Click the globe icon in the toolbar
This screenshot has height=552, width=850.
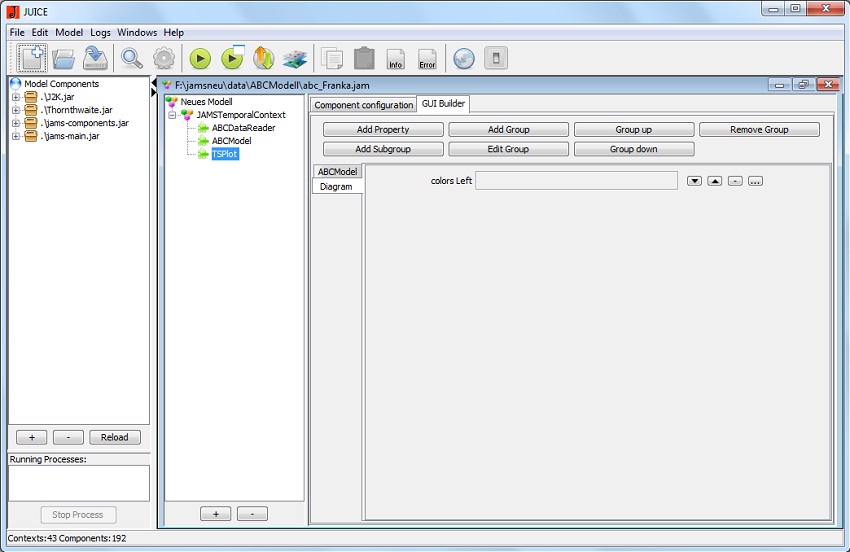pyautogui.click(x=463, y=58)
